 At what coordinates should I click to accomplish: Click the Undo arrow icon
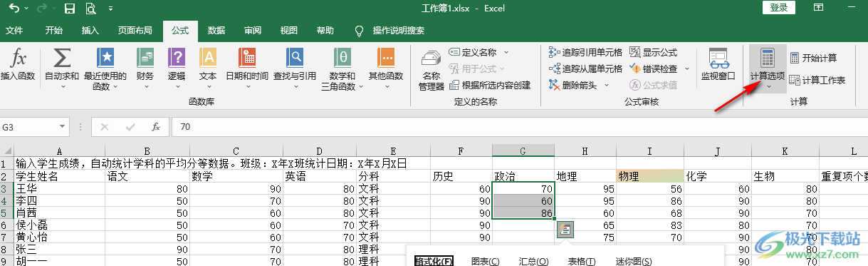(x=14, y=9)
